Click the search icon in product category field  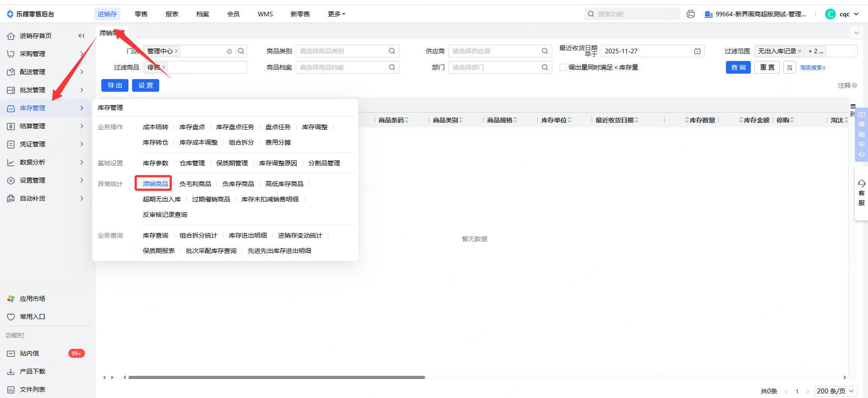(392, 51)
